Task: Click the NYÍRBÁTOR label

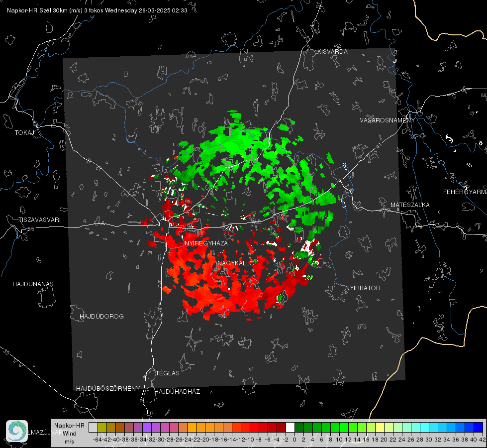Action: 363,288
